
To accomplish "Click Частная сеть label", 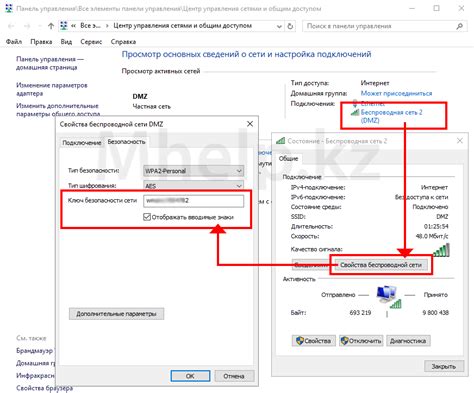I will tap(152, 107).
